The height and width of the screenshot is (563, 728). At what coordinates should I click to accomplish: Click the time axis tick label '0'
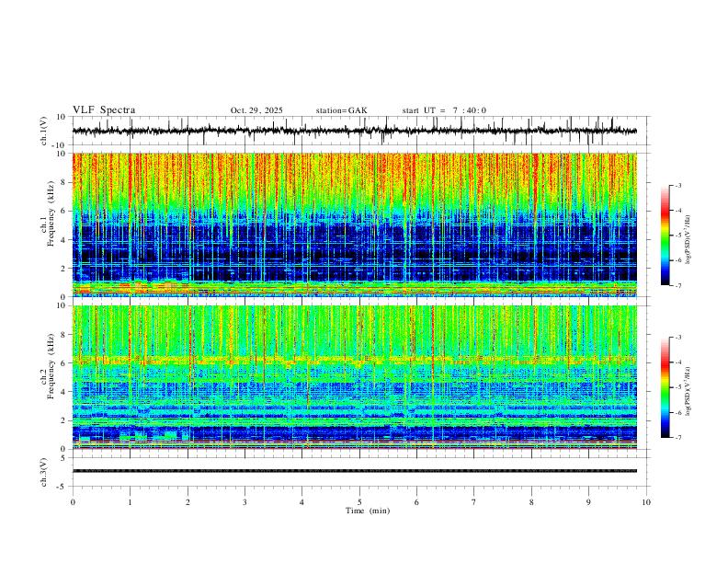click(73, 502)
